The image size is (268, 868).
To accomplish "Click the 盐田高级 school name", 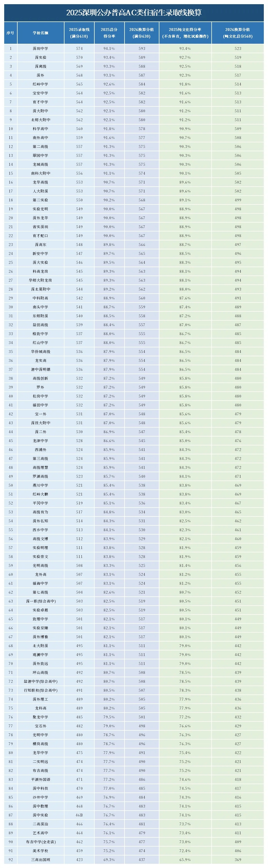I will point(40,325).
